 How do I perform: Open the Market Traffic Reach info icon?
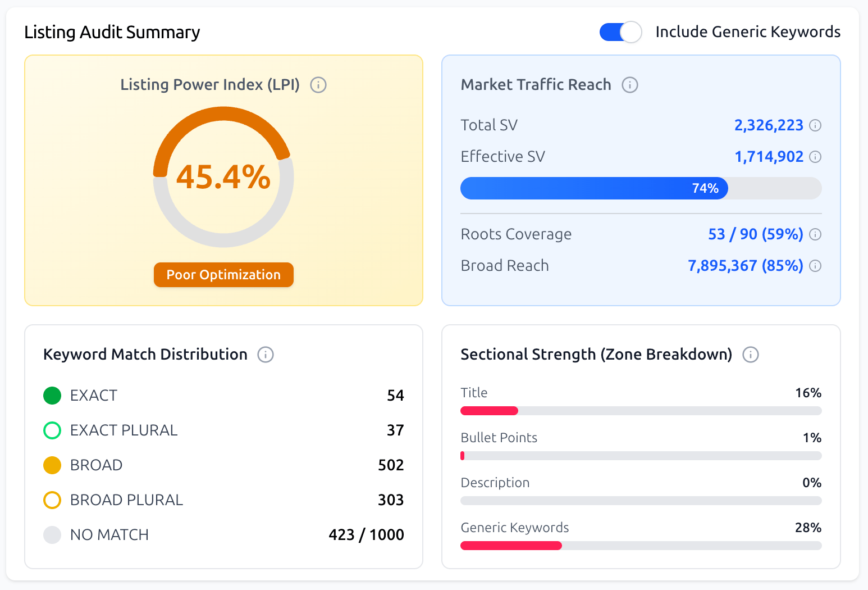(630, 85)
